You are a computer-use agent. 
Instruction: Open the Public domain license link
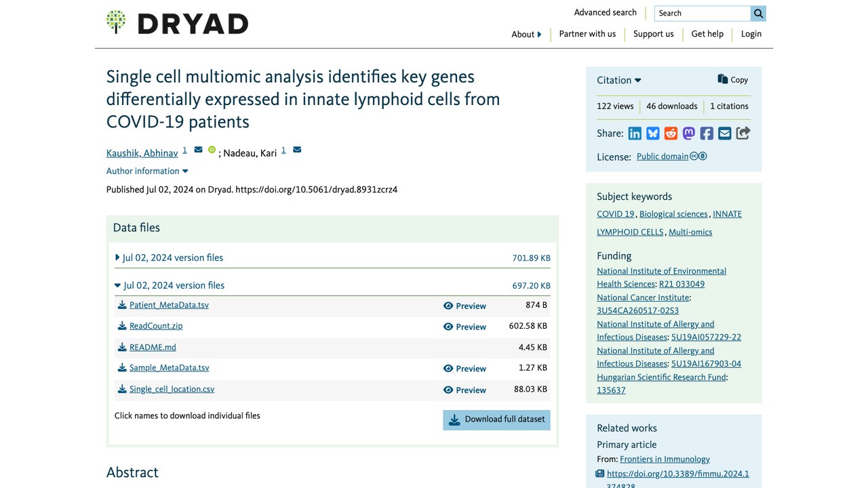click(x=663, y=157)
